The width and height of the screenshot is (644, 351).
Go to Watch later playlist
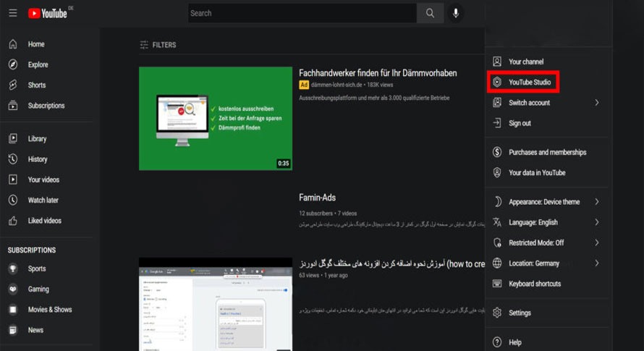point(43,200)
